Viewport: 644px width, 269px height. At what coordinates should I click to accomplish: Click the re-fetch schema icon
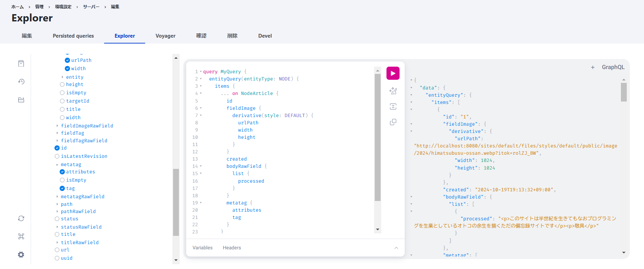tap(21, 218)
